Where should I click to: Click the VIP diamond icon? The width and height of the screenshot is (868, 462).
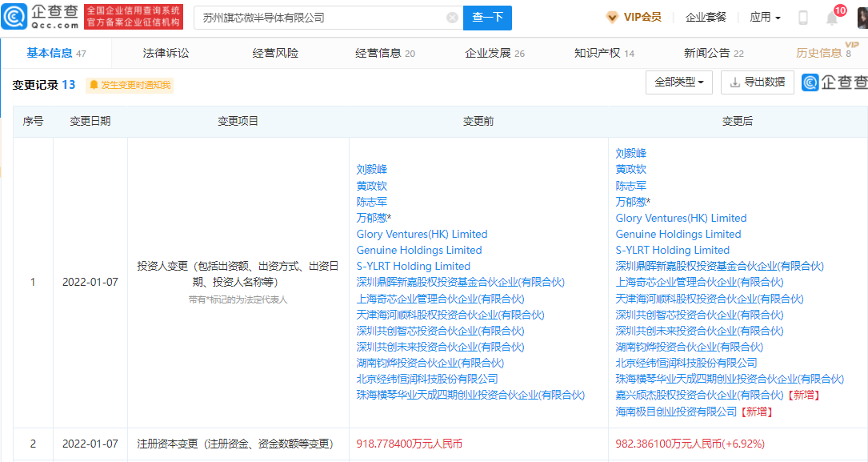612,18
